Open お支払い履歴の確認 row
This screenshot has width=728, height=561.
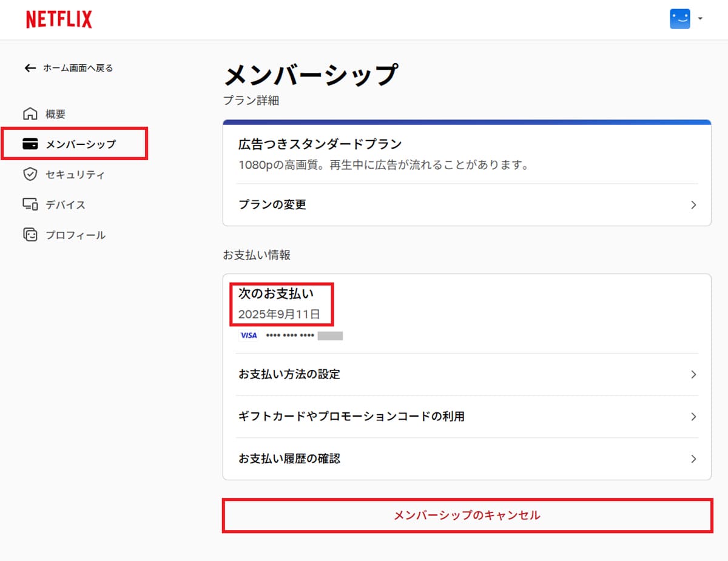click(x=467, y=459)
